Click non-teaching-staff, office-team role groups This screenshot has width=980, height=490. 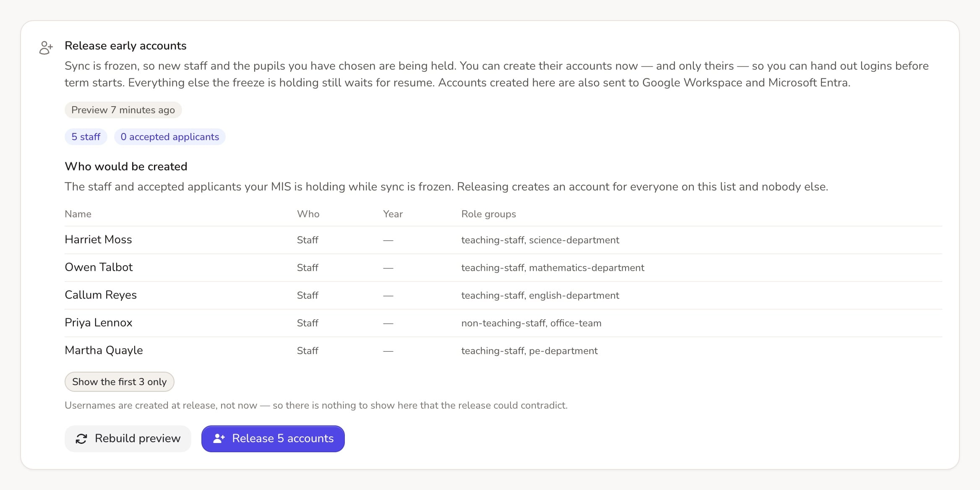(x=532, y=323)
